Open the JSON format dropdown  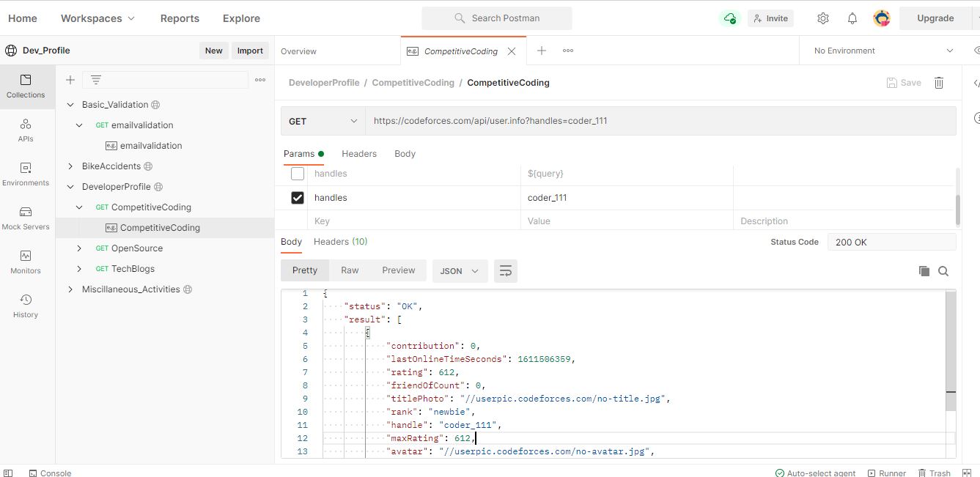[460, 271]
